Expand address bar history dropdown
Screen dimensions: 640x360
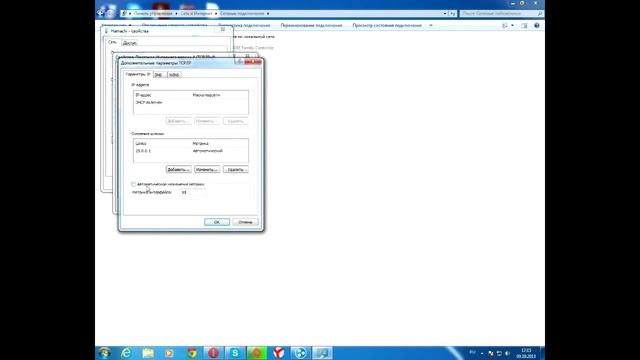pyautogui.click(x=445, y=13)
